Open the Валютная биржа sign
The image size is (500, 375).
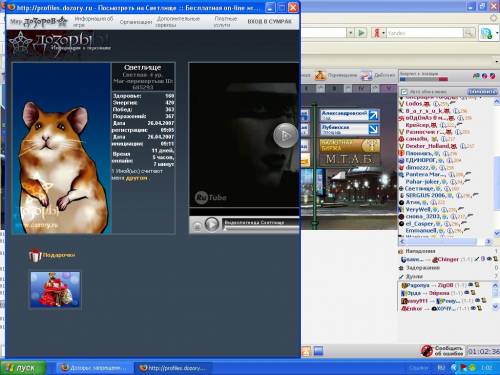click(x=349, y=146)
